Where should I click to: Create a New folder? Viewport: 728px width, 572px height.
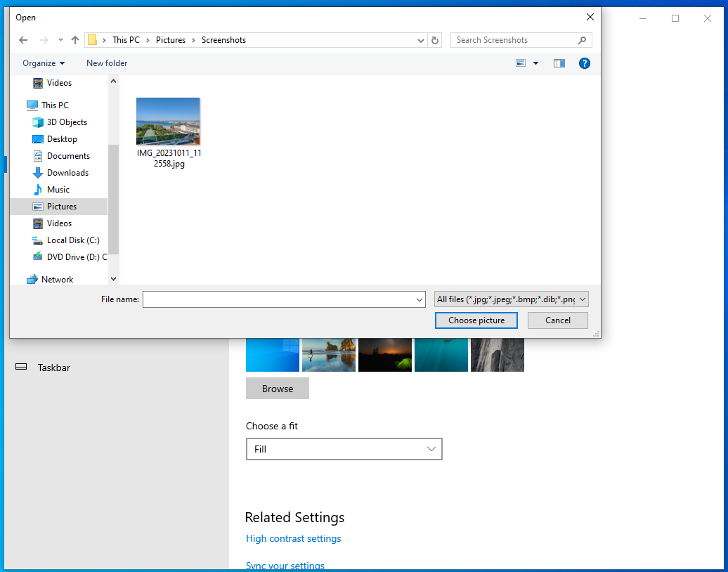coord(107,63)
